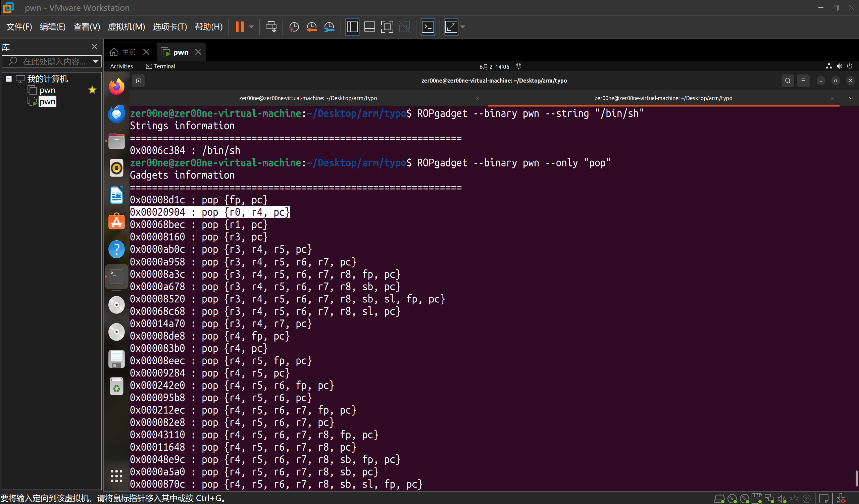Switch to the first terminal tab
This screenshot has width=859, height=504.
click(308, 98)
